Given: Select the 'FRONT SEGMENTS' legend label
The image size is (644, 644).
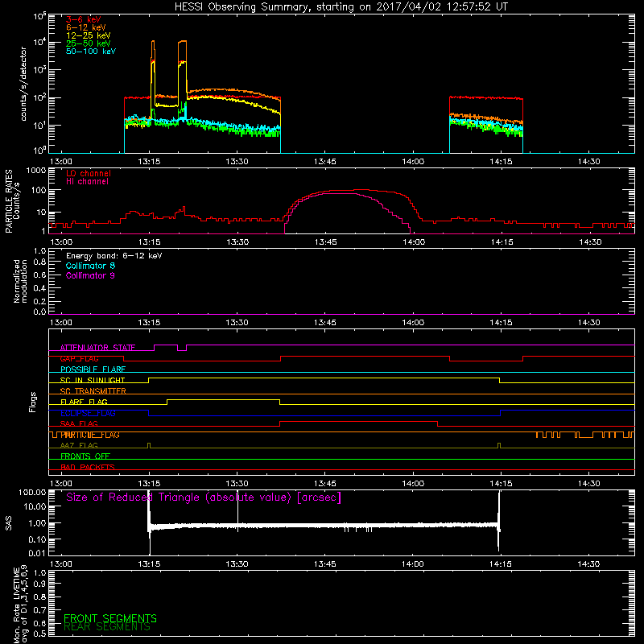Looking at the screenshot, I should [x=110, y=618].
